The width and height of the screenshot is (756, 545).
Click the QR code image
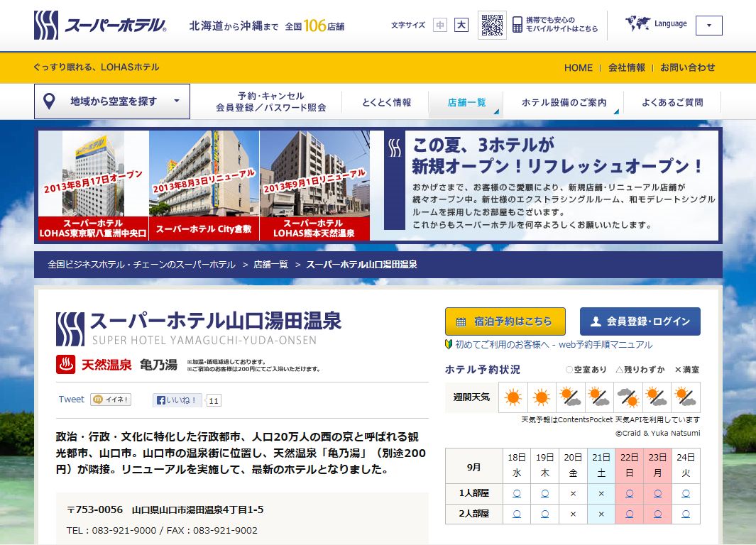click(x=492, y=25)
